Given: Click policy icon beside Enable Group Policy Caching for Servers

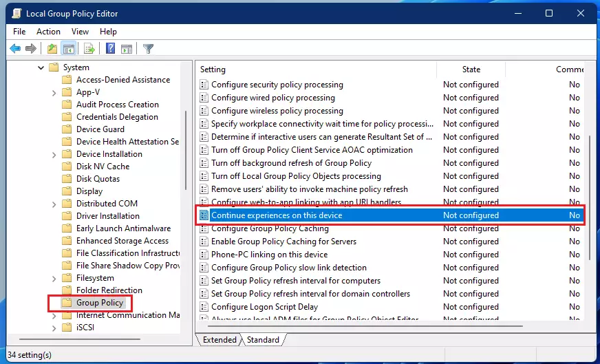Looking at the screenshot, I should [x=204, y=242].
